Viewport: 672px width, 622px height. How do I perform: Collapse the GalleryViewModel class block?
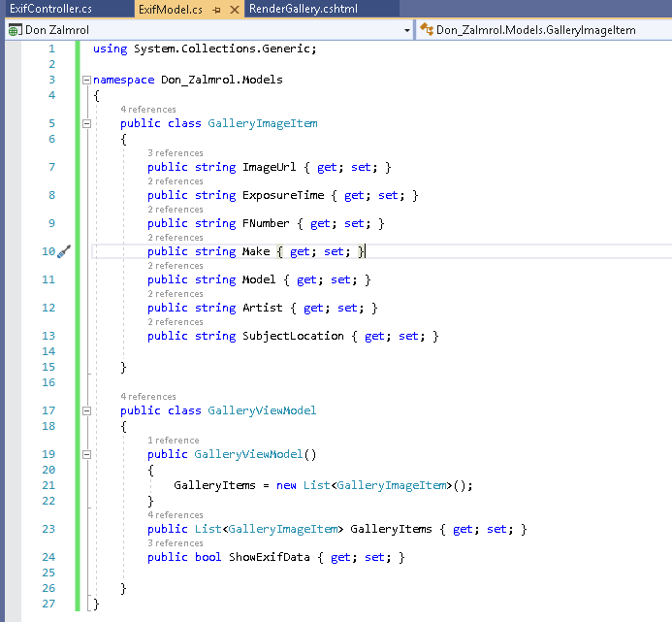[x=86, y=411]
